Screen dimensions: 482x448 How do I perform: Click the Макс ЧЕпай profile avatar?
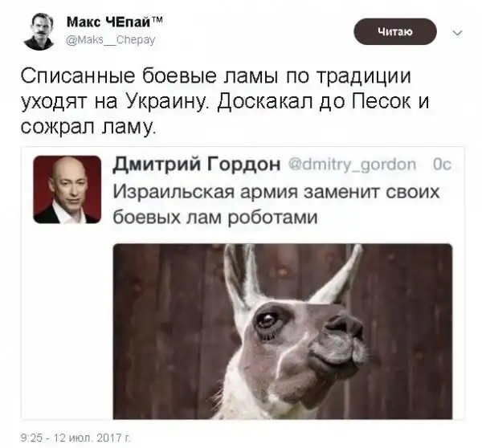click(39, 31)
